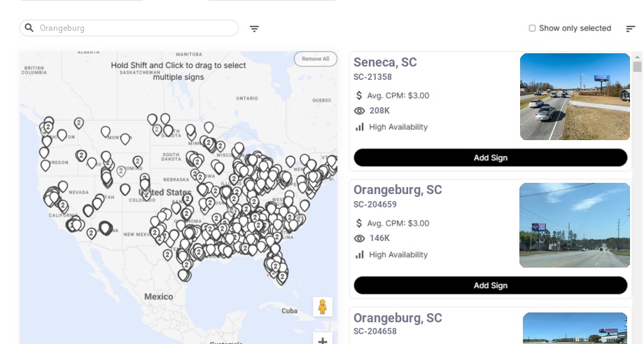This screenshot has width=644, height=344.
Task: Add the Orangeburg SC-204659 sign
Action: pyautogui.click(x=490, y=285)
